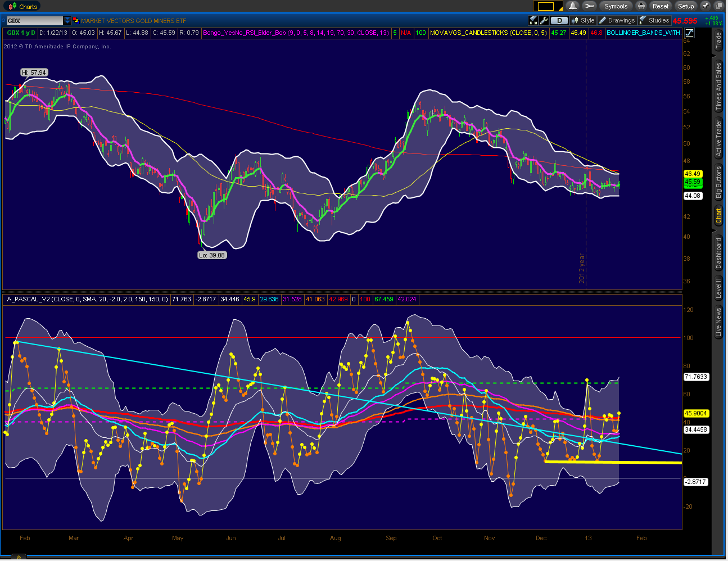Click the 45.9004 yellow lower axis tag

pos(696,413)
